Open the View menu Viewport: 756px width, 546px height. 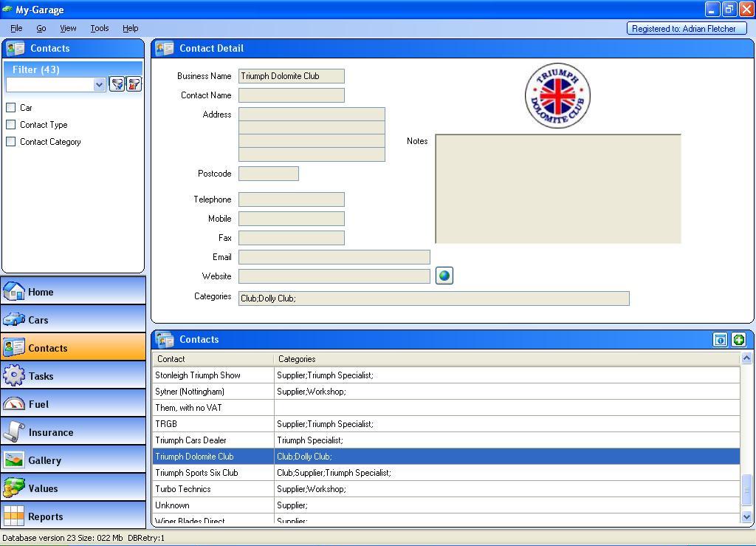(x=68, y=28)
